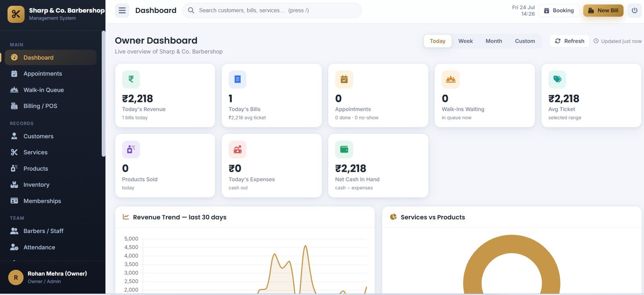Click the Walk-ins Waiting card icon

451,80
